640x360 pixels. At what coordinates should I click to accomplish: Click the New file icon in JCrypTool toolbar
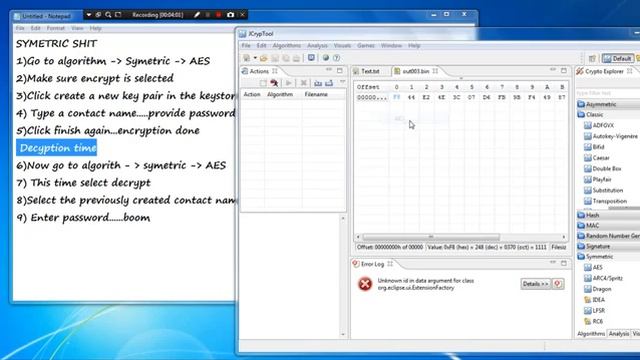pyautogui.click(x=247, y=58)
